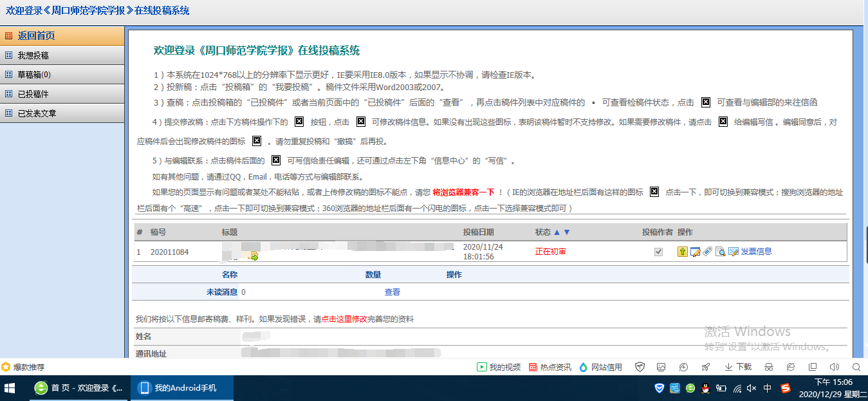Toggle the 中 input language indicator
The height and width of the screenshot is (401, 868).
point(767,388)
